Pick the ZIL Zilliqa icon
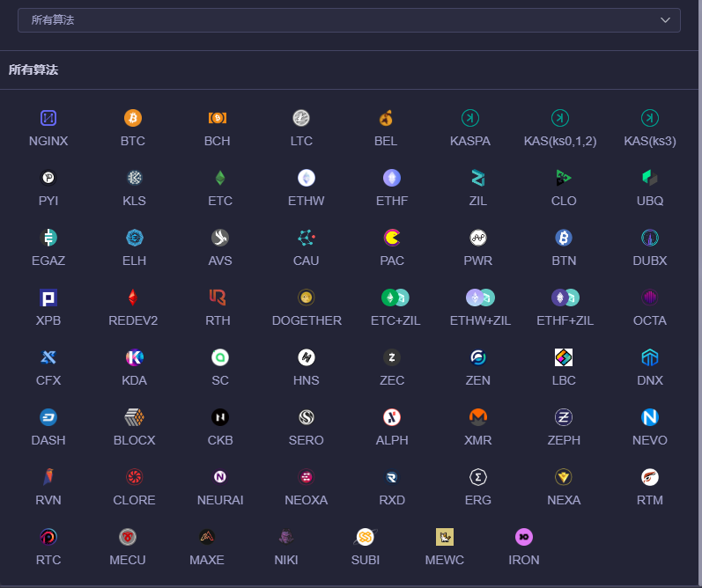The height and width of the screenshot is (588, 702). coord(478,178)
